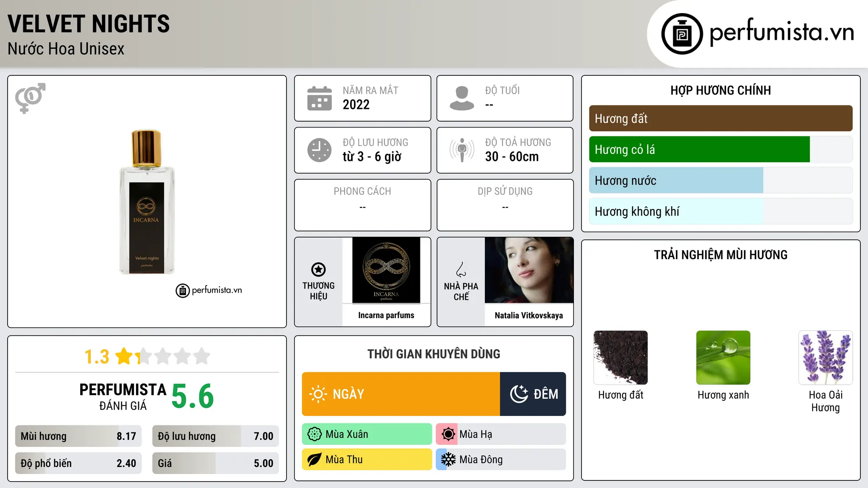Click the moon icon in Đêm bar
The image size is (868, 488).
click(519, 394)
